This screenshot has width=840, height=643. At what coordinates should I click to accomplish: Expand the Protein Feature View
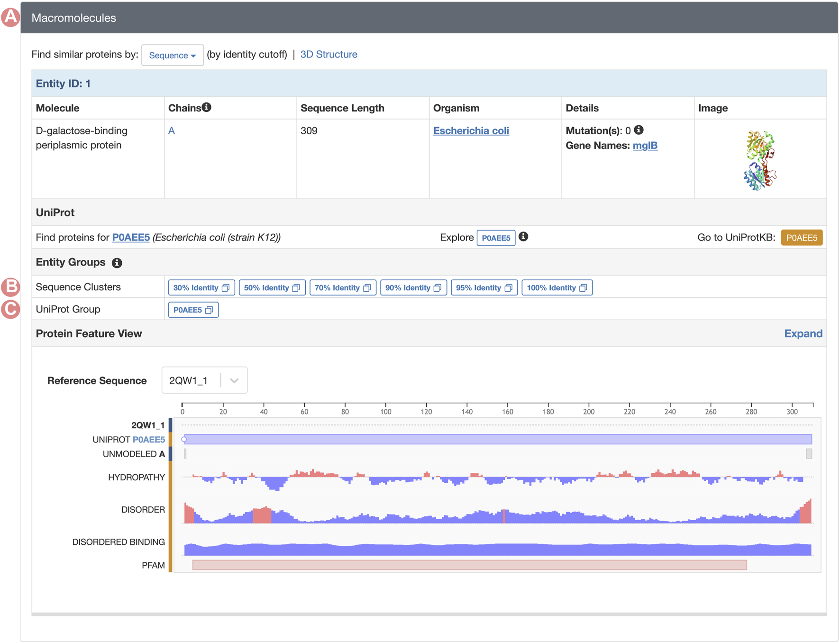pos(803,334)
